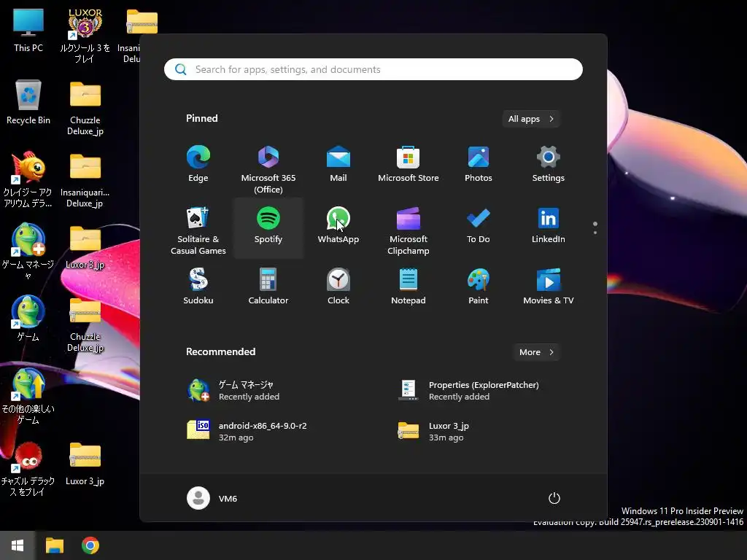Screen dimensions: 747x560
Task: Select その他の楽しいゲーム desktop shortcut
Action: pos(28,397)
